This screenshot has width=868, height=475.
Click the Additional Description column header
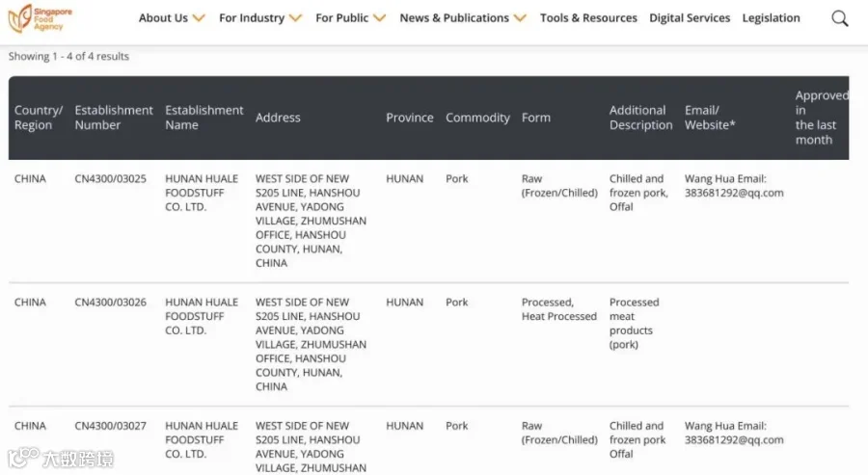coord(641,118)
